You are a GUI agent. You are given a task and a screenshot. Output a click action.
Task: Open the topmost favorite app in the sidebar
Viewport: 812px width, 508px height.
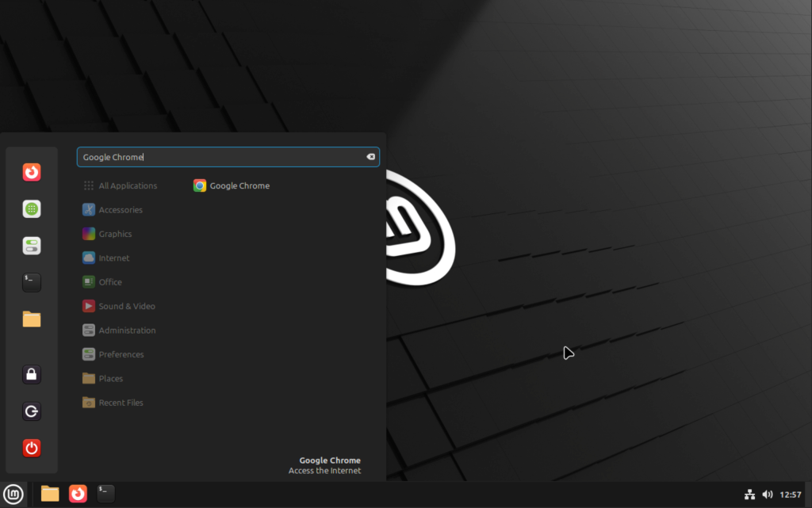coord(31,172)
